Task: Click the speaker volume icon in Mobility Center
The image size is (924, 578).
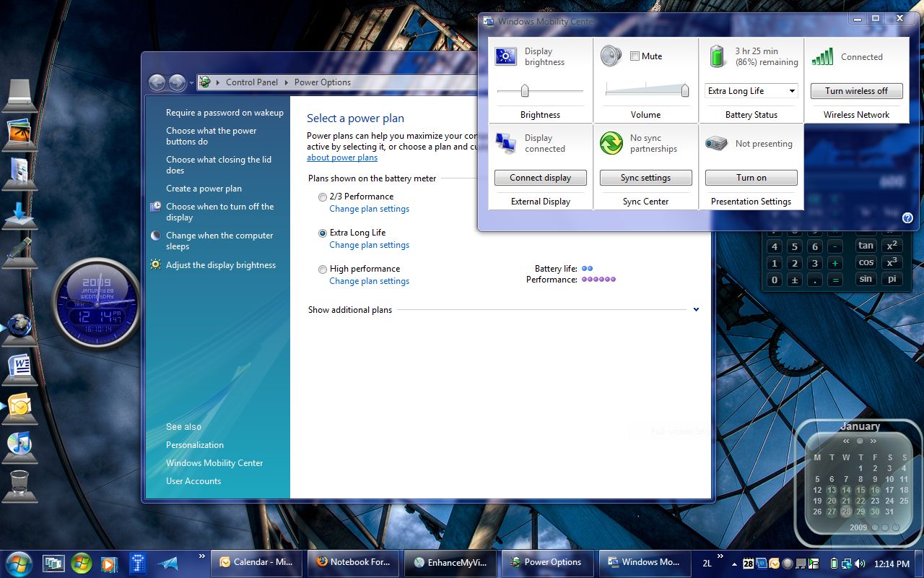Action: pos(611,56)
